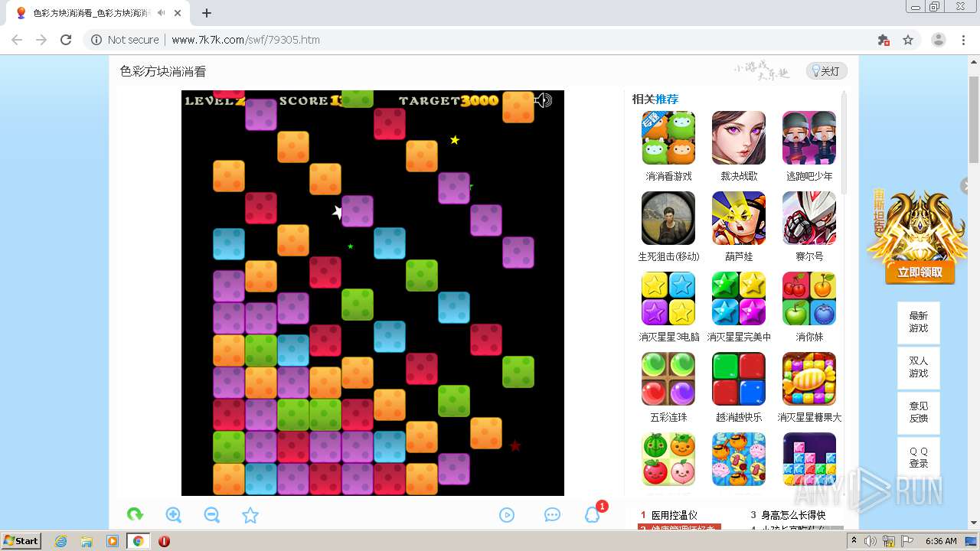This screenshot has width=980, height=551.
Task: Open the 消灭星星3电脑 game thumbnail
Action: click(668, 298)
